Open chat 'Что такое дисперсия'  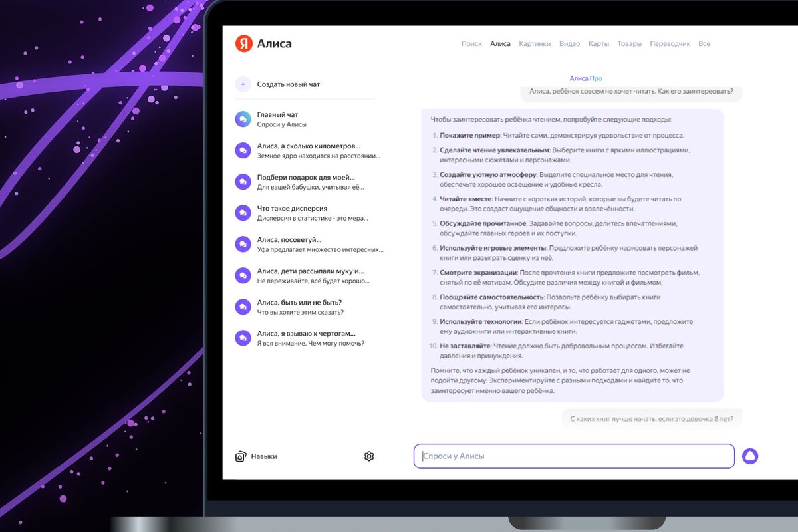(x=292, y=208)
